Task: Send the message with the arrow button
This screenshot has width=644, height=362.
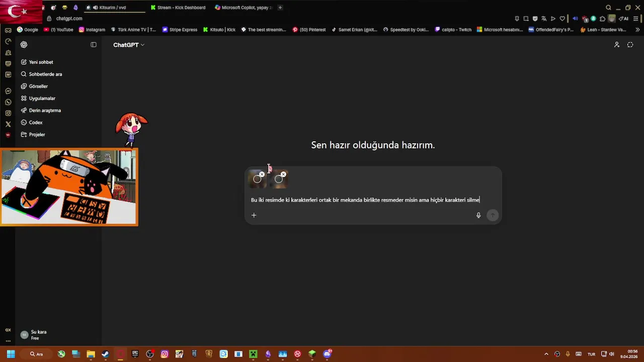Action: [x=493, y=215]
